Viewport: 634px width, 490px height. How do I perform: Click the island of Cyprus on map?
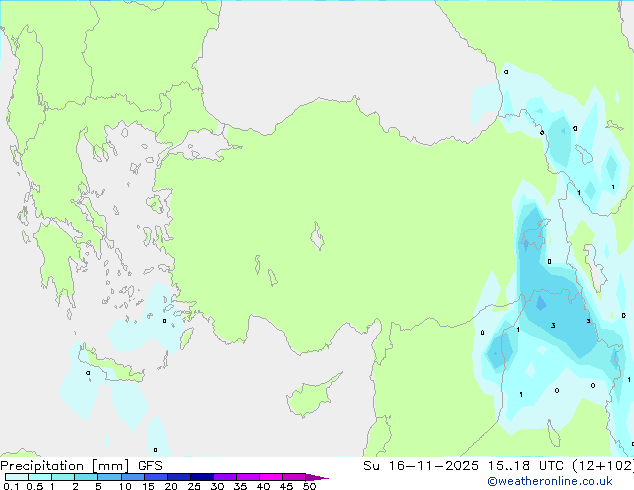point(312,395)
